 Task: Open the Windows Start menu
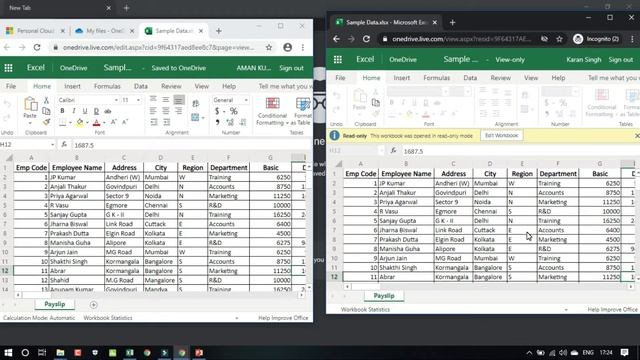8,353
